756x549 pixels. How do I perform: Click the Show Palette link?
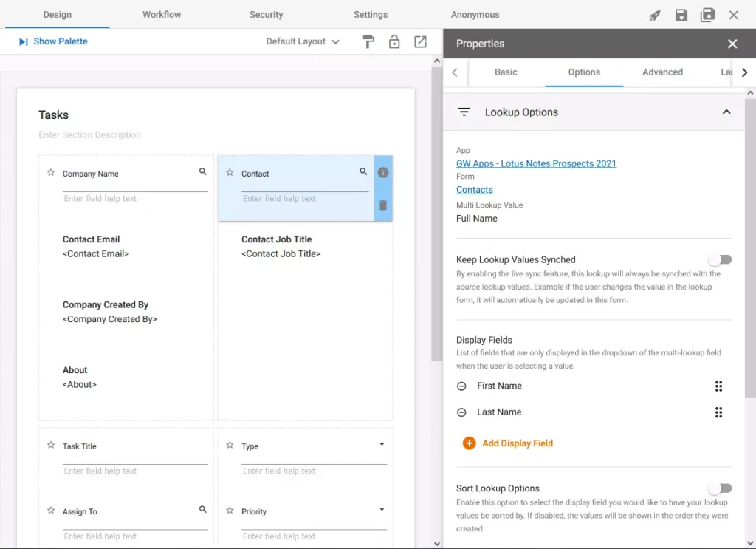coord(61,41)
